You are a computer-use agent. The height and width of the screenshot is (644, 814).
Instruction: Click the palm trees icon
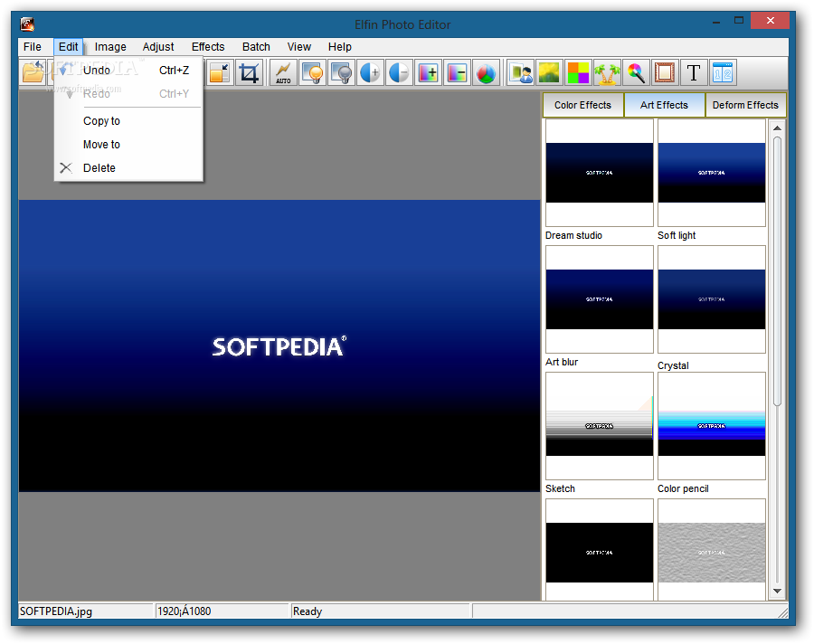[x=608, y=72]
